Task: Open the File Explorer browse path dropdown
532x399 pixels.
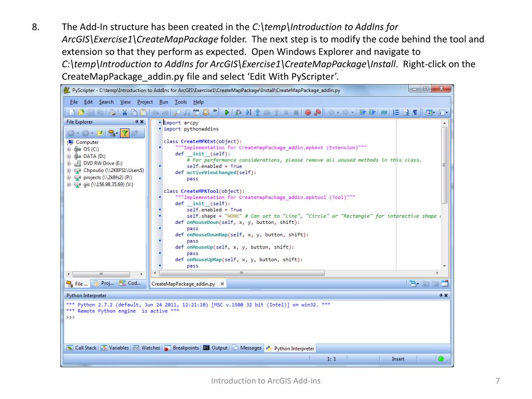Action: [x=113, y=134]
